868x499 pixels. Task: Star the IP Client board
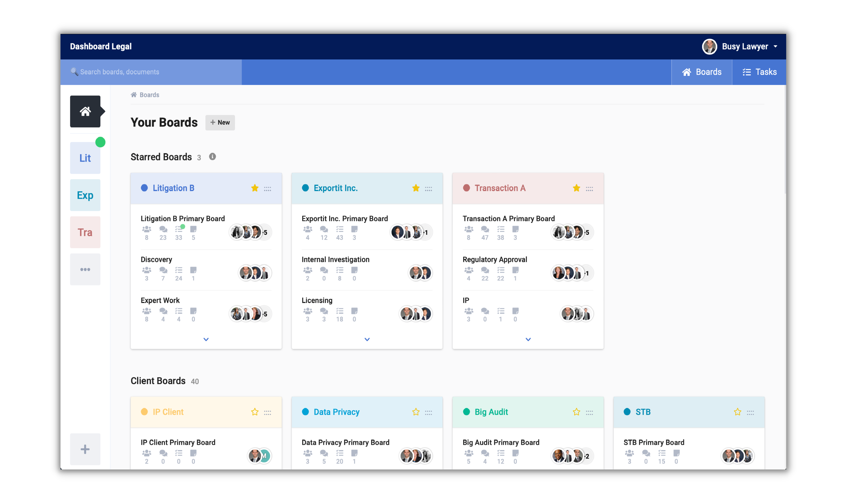255,412
